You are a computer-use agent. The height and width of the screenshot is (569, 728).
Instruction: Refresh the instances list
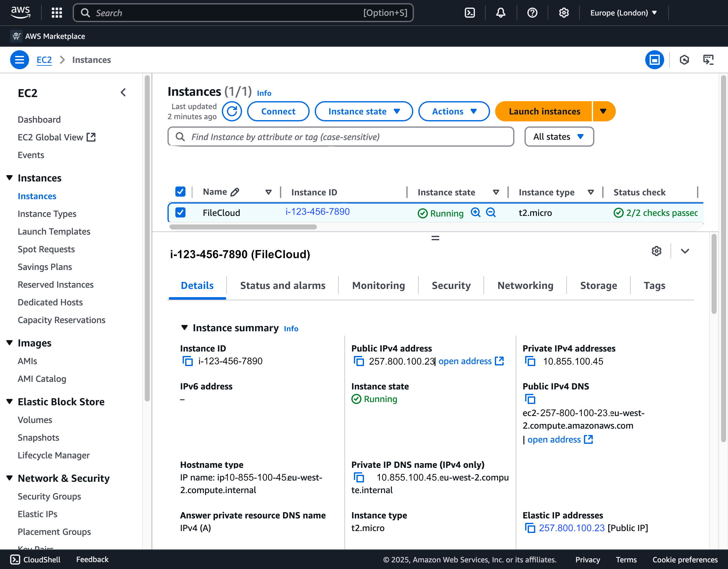tap(232, 111)
